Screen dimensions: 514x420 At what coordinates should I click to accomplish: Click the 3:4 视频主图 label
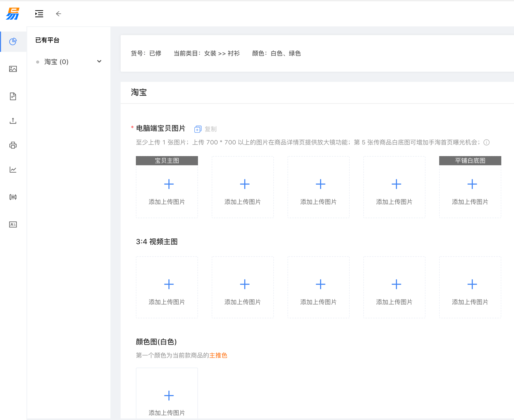coord(157,242)
